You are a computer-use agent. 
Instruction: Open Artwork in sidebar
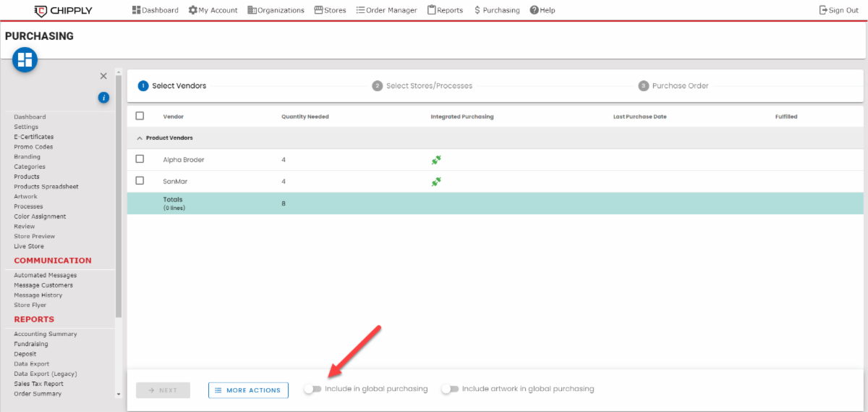pos(25,196)
